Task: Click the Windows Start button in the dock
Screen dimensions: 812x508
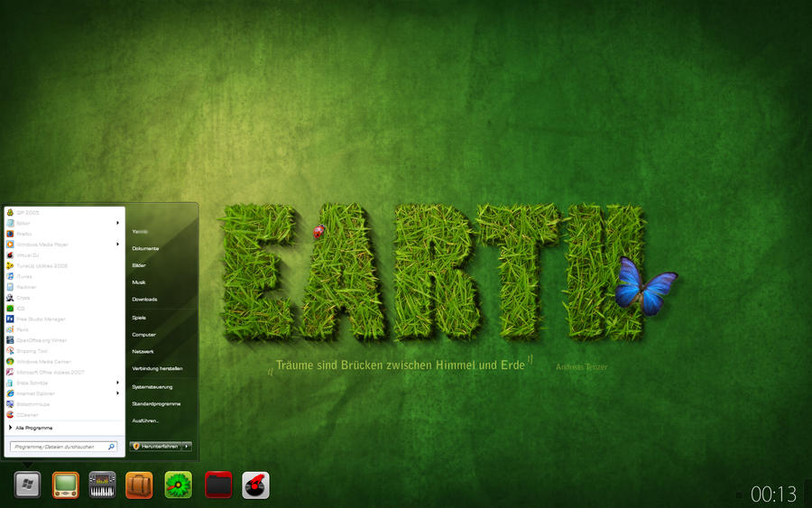Action: pos(27,485)
